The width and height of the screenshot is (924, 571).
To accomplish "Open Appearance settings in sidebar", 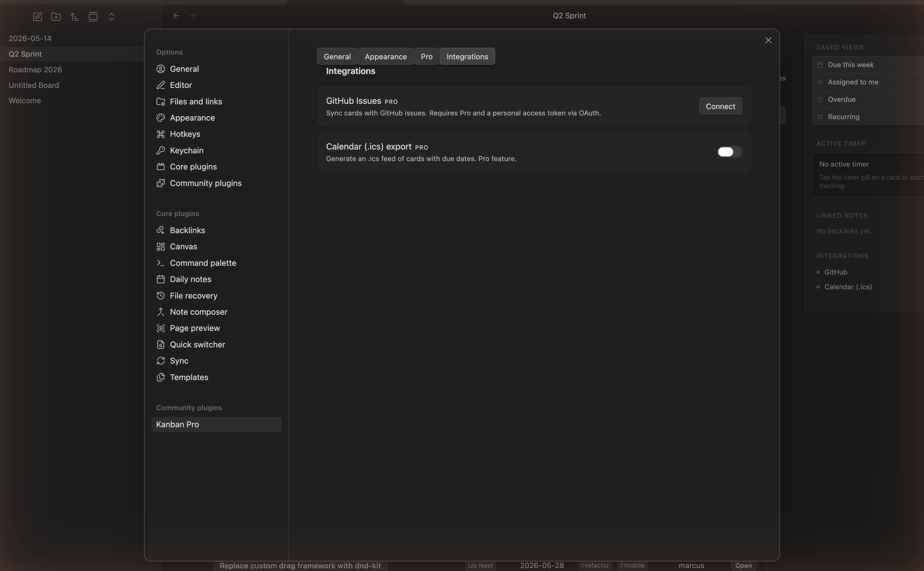I will [216, 118].
